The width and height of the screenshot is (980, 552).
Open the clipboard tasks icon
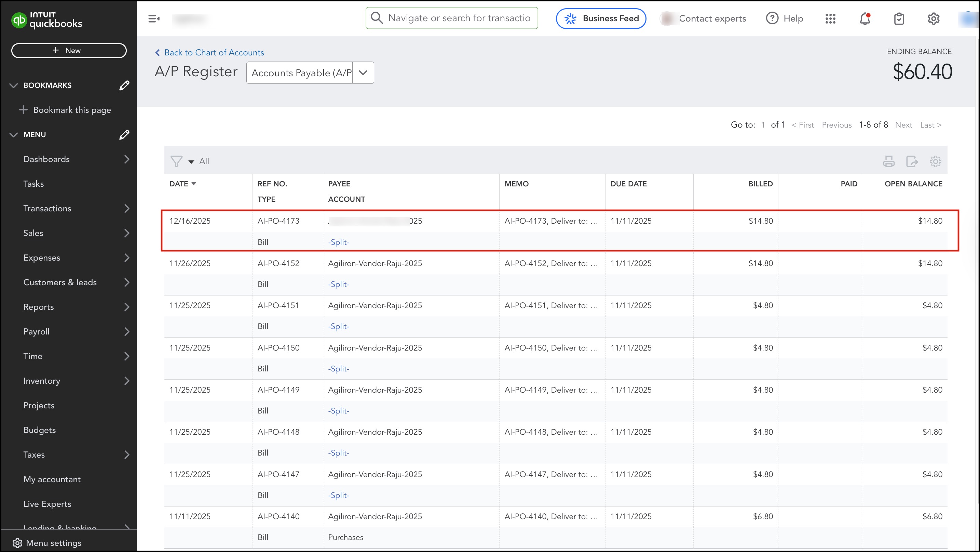point(899,18)
